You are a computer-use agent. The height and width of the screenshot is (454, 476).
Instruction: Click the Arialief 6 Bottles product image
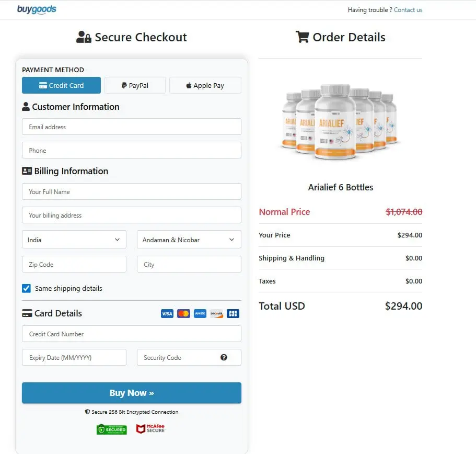click(340, 123)
